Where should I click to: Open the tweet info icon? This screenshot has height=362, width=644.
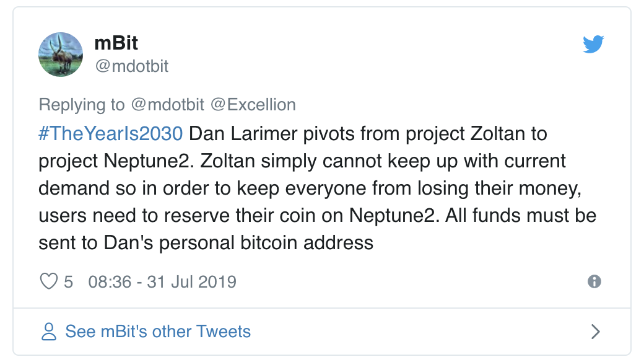[x=594, y=281]
